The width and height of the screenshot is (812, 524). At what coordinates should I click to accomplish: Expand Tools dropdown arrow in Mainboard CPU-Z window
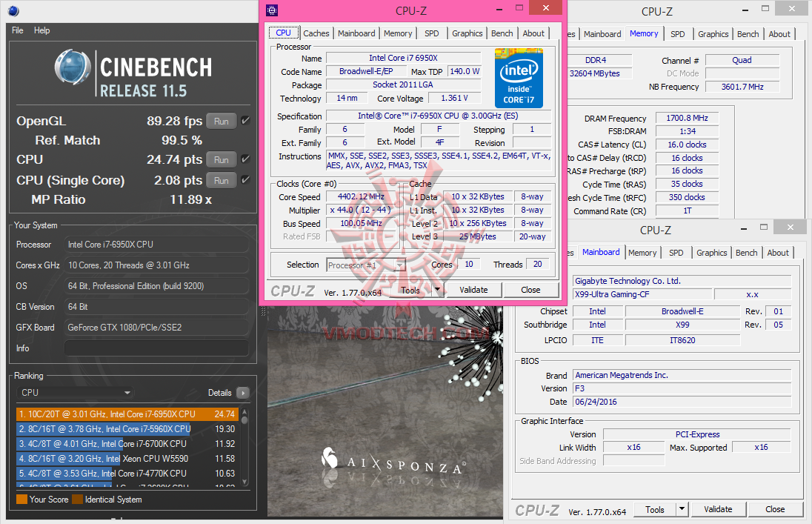[682, 509]
